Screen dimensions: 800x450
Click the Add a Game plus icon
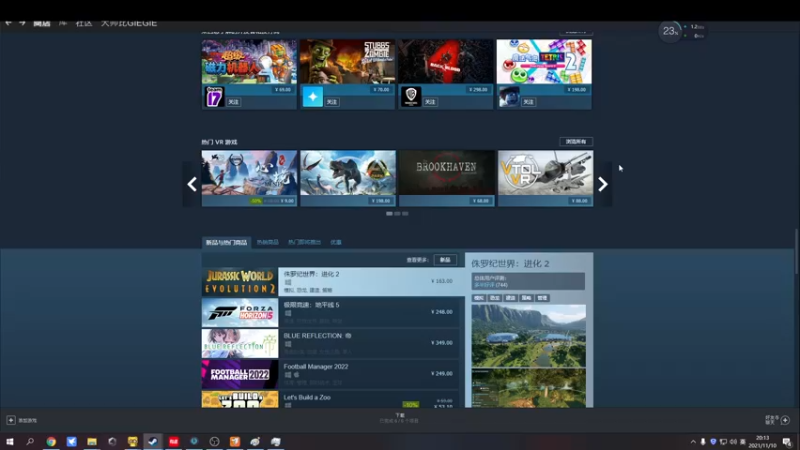(11, 420)
